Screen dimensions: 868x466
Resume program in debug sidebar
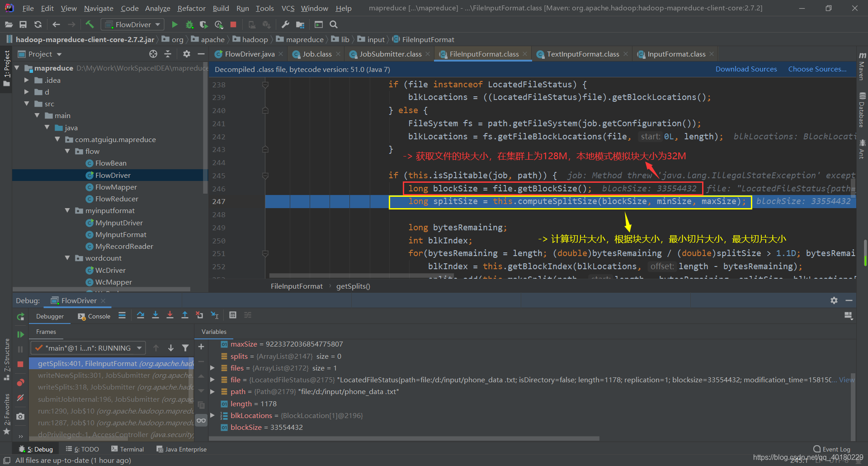point(20,334)
